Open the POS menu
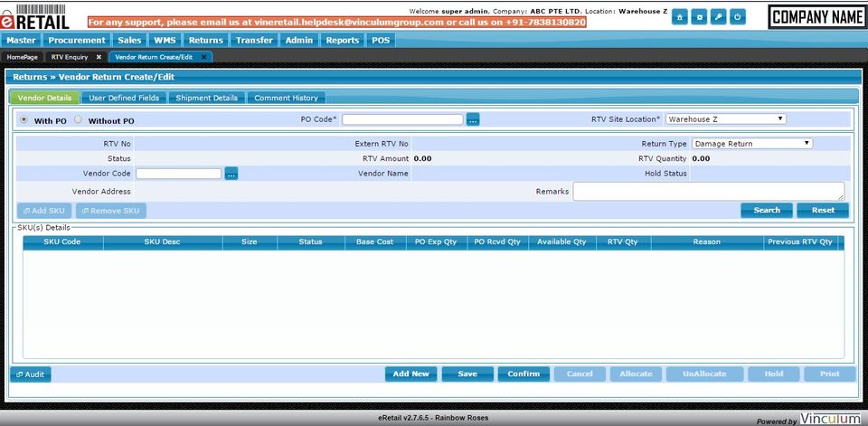 point(381,41)
